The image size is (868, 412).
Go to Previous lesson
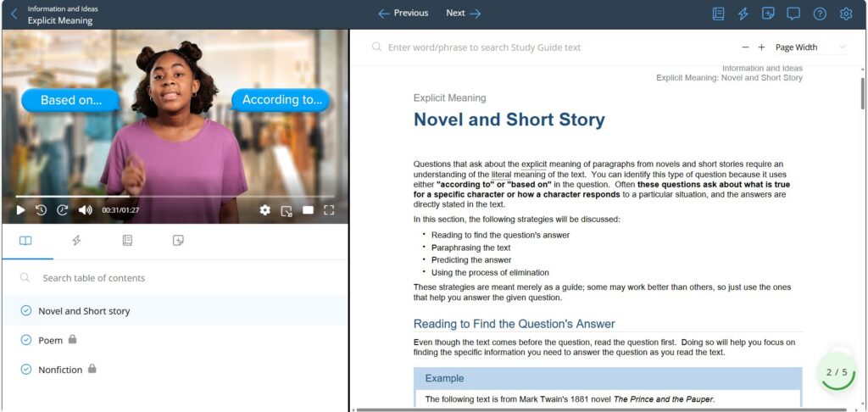click(x=403, y=14)
